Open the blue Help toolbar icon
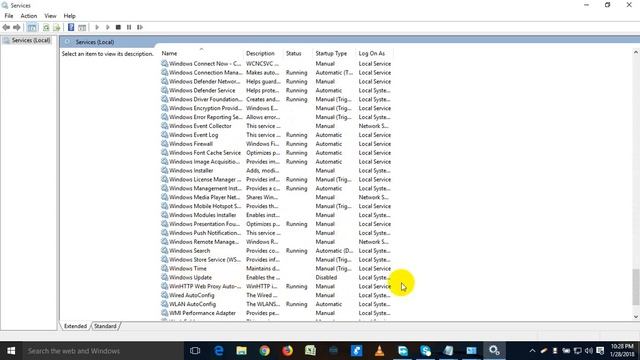This screenshot has height=360, width=640. 71,27
